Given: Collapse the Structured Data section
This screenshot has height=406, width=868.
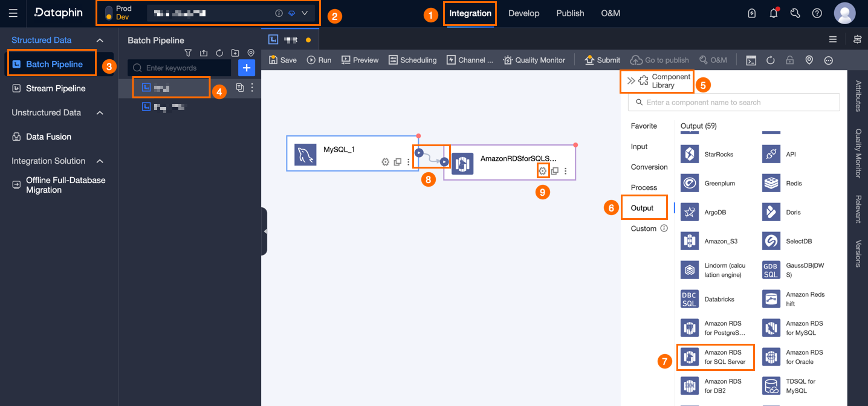Looking at the screenshot, I should [100, 40].
